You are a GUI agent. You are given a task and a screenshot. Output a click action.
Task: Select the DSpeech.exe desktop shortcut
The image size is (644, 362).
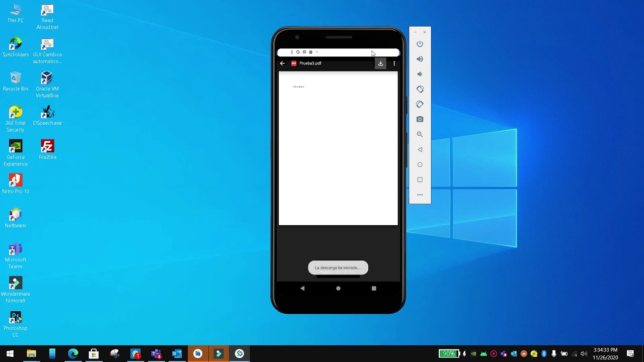[47, 116]
